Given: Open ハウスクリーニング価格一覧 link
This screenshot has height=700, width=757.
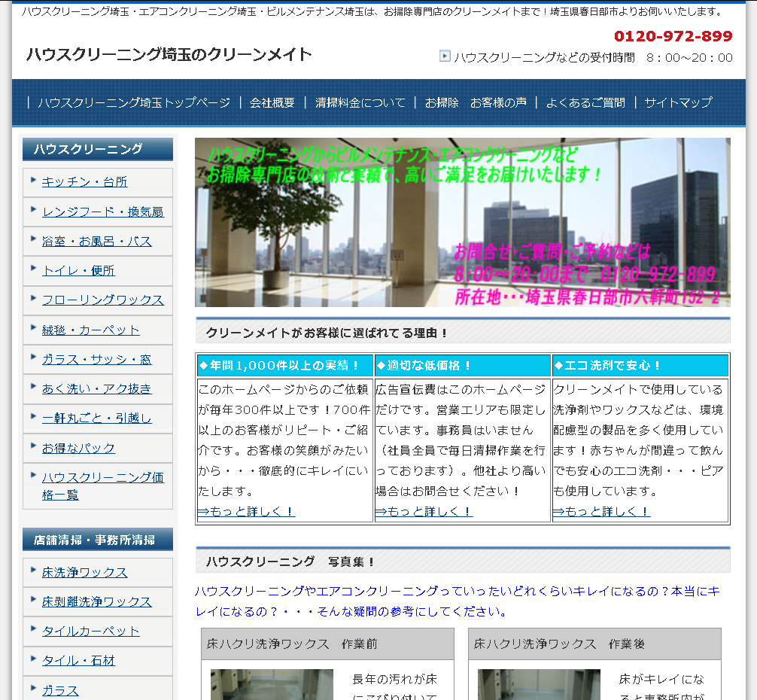Looking at the screenshot, I should click(x=103, y=485).
